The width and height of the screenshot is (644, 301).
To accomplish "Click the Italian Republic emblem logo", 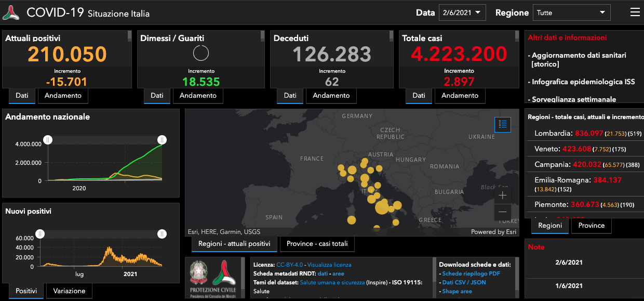I will (198, 272).
